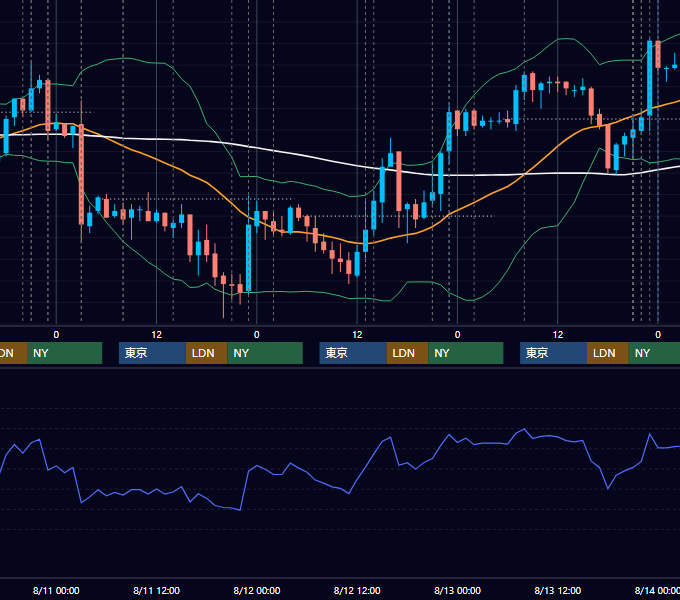This screenshot has height=600, width=680.
Task: Select the 東京 session block for 8/13
Action: coord(553,353)
